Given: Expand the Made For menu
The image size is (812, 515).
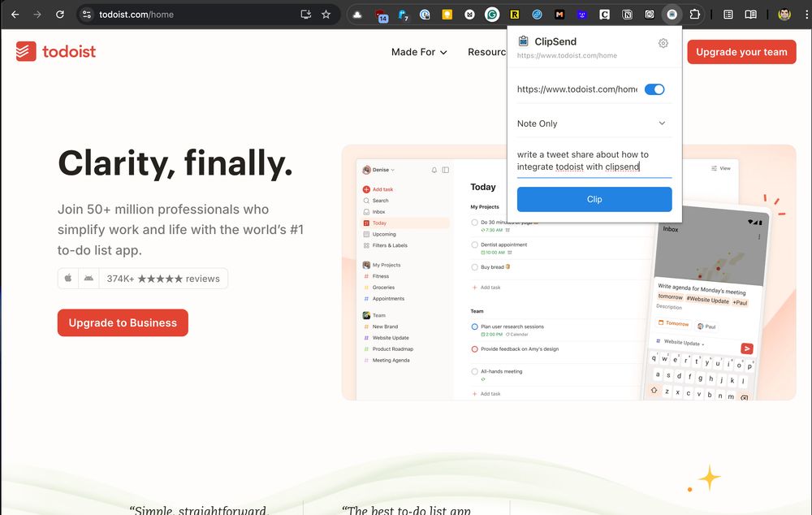Looking at the screenshot, I should point(419,52).
